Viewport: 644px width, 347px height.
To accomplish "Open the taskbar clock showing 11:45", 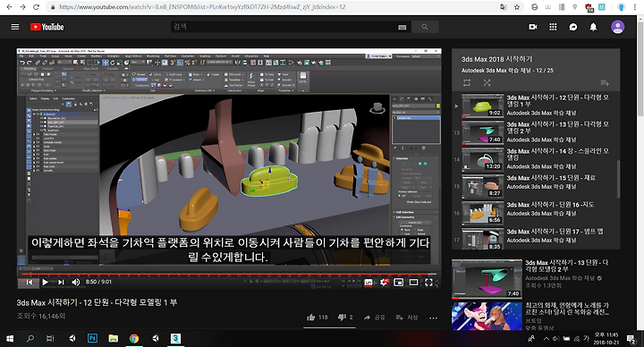I will pos(606,339).
